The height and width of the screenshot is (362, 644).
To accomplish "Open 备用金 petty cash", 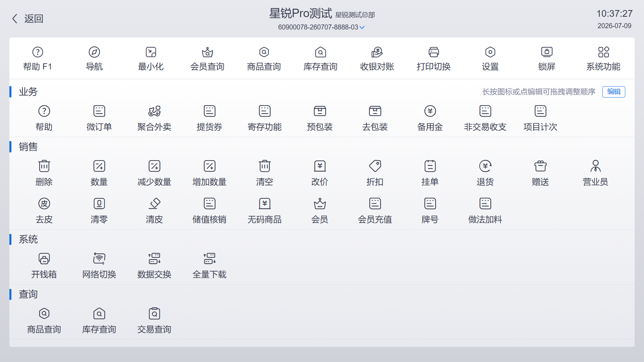I will pyautogui.click(x=430, y=118).
